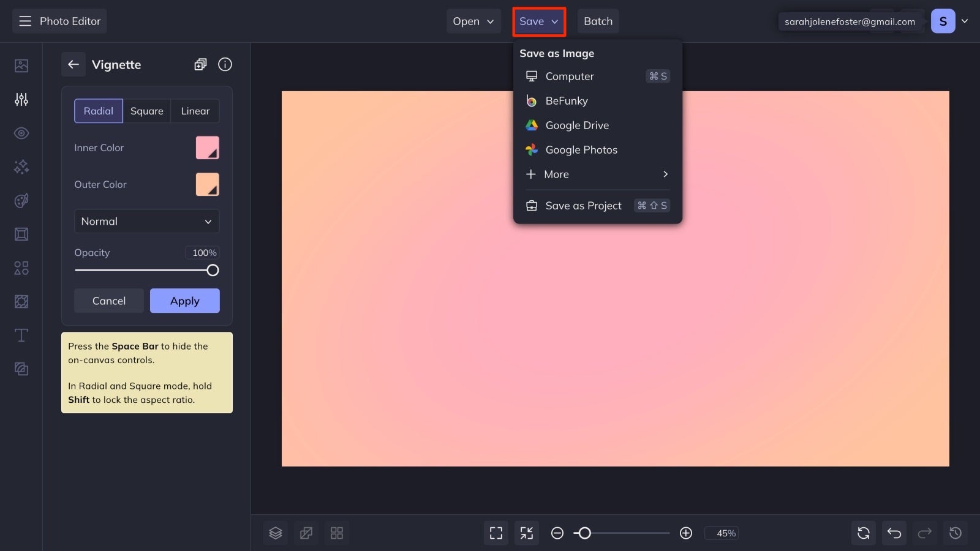Expand the More save options submenu
Screen dimensions: 980x551
(595, 174)
